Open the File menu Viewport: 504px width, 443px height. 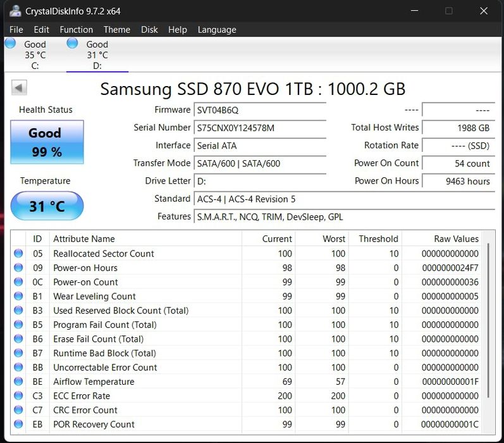coord(16,30)
